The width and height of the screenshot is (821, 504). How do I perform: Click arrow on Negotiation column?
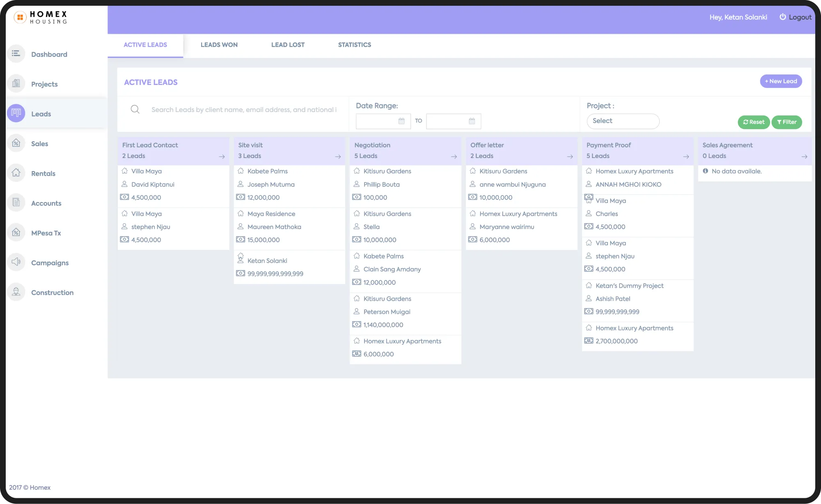[454, 156]
